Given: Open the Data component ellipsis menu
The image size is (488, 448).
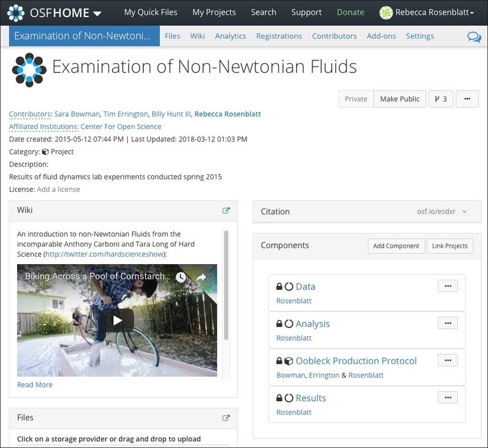Looking at the screenshot, I should pos(447,286).
